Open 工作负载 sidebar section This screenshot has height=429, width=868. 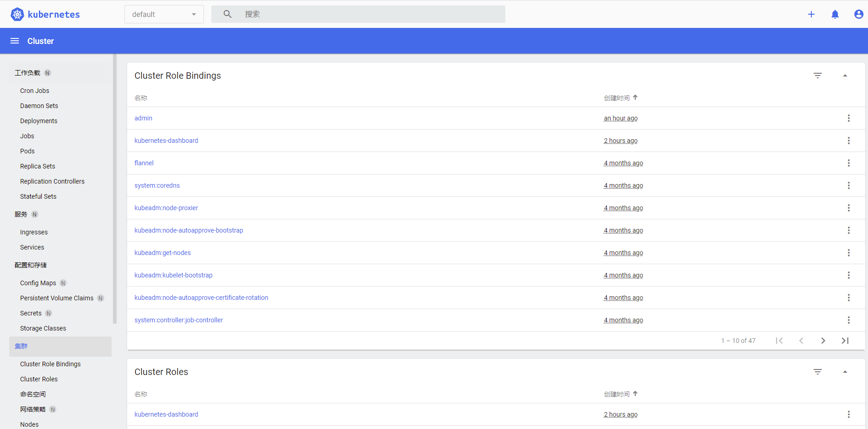click(27, 73)
